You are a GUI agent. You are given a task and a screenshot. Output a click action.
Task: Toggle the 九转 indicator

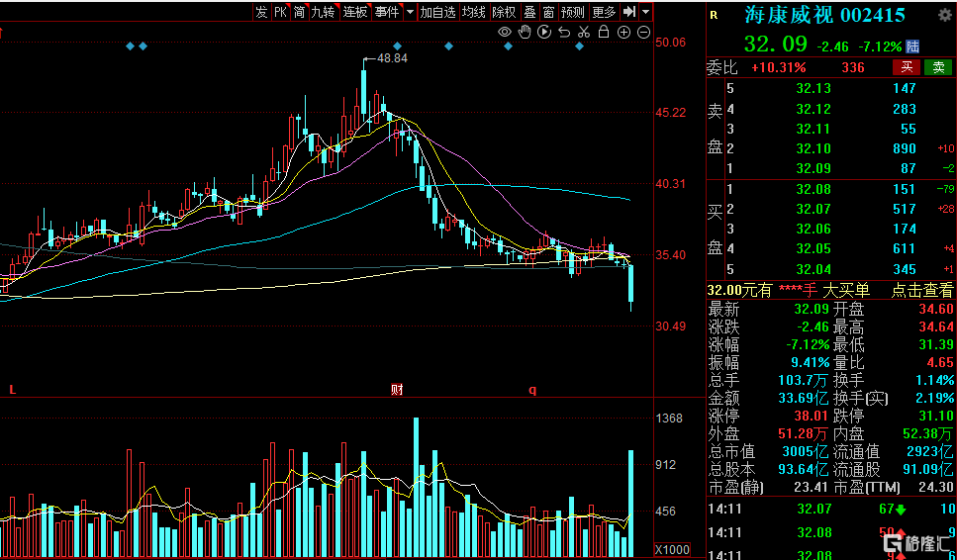coord(324,12)
